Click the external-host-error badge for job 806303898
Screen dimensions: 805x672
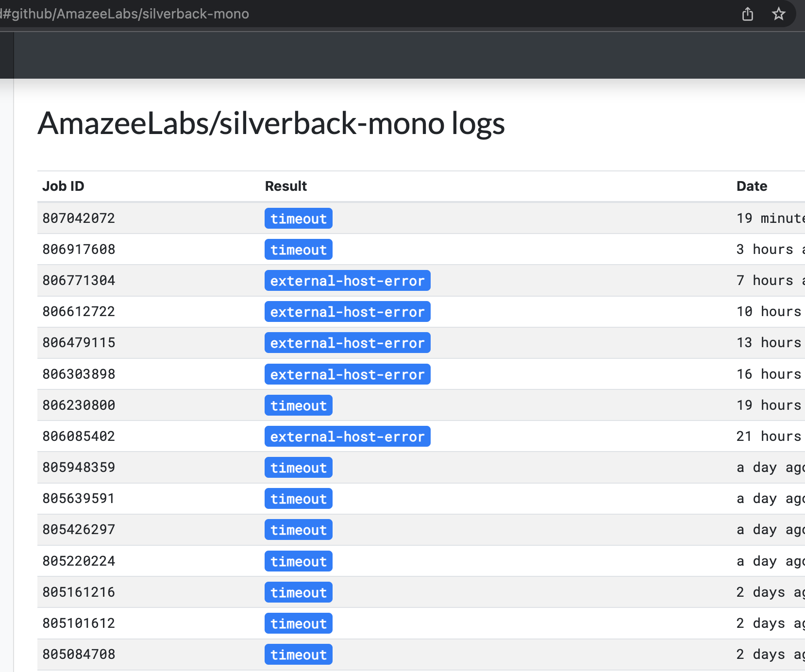point(347,374)
